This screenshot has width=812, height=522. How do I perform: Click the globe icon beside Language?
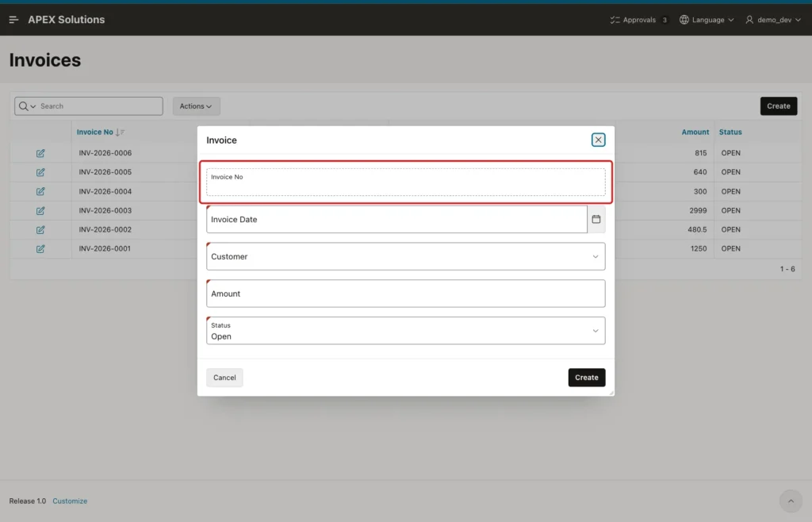click(684, 20)
